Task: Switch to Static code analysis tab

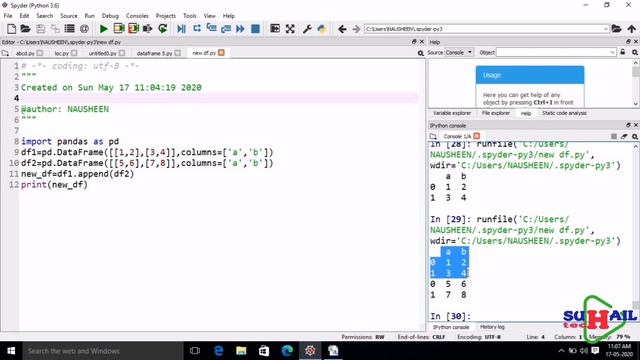Action: (x=564, y=113)
